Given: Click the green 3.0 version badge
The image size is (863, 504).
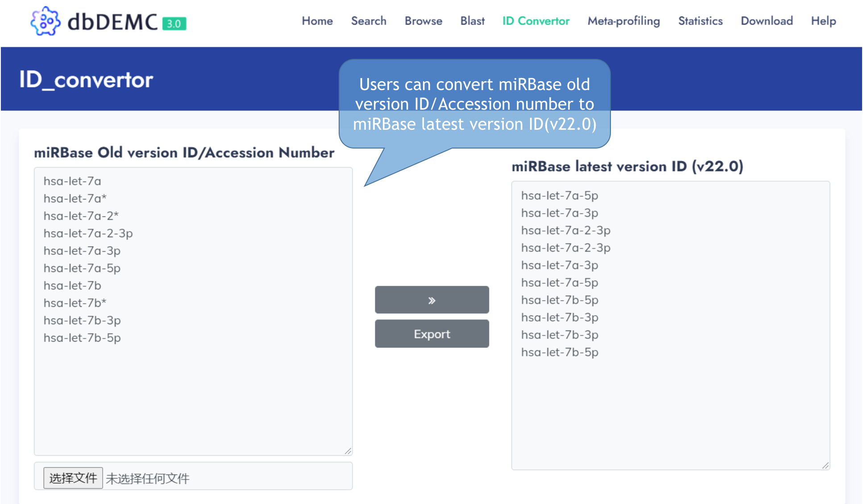Looking at the screenshot, I should [174, 24].
